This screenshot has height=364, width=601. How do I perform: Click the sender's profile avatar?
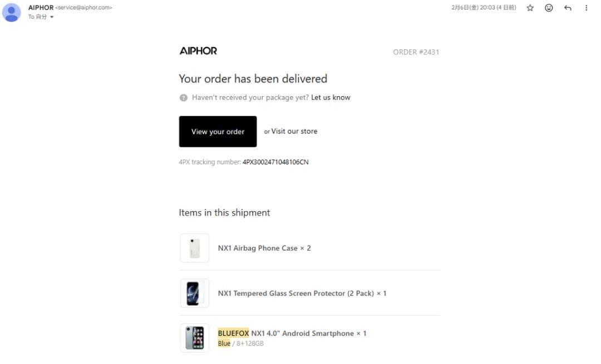(x=12, y=12)
